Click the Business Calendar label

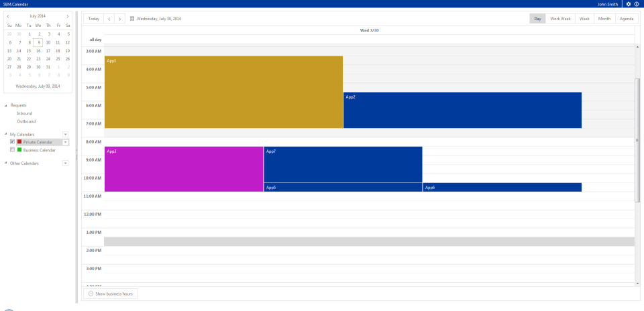point(40,150)
